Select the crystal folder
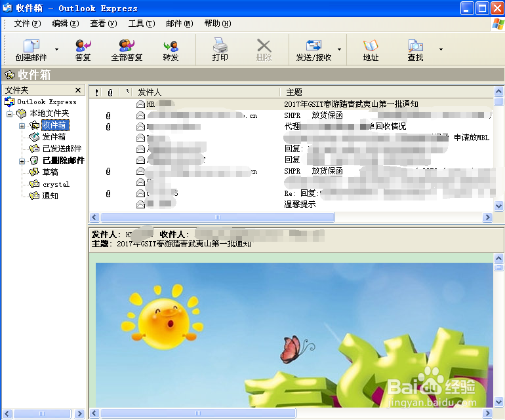505x420 pixels. [x=56, y=184]
